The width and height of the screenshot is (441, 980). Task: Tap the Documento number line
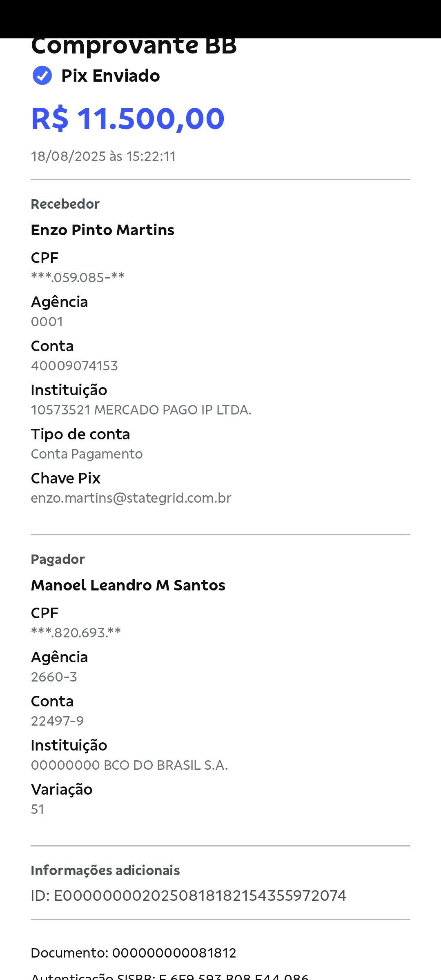tap(134, 953)
